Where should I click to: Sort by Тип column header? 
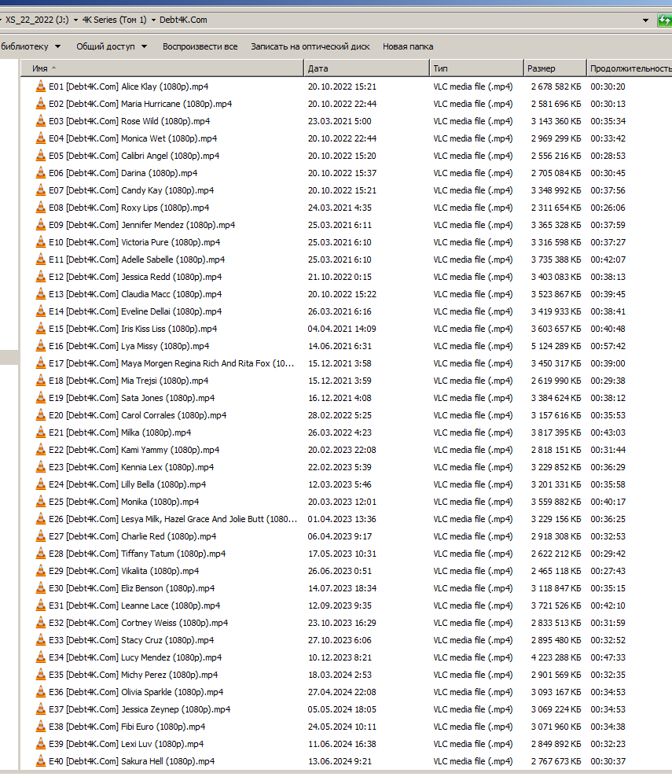(x=476, y=68)
